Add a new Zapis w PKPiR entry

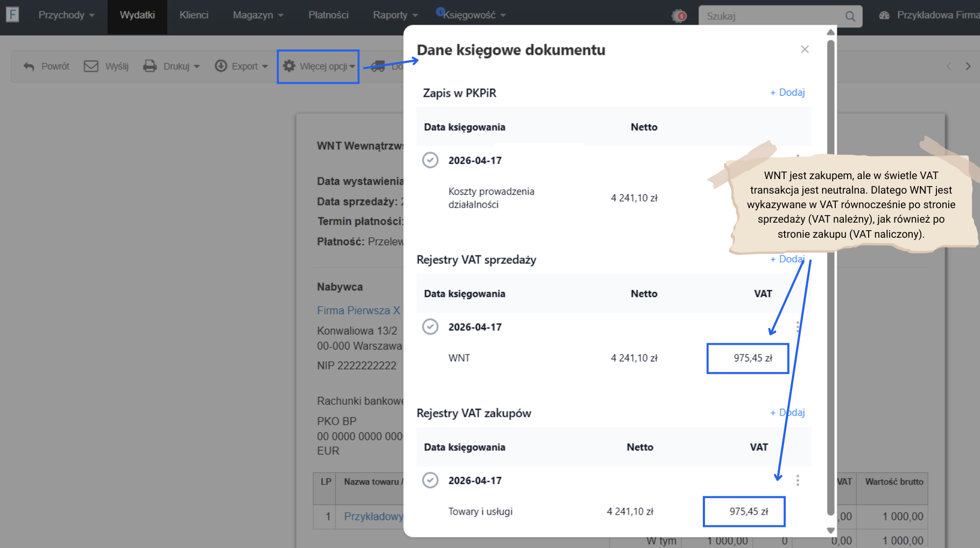coord(787,92)
